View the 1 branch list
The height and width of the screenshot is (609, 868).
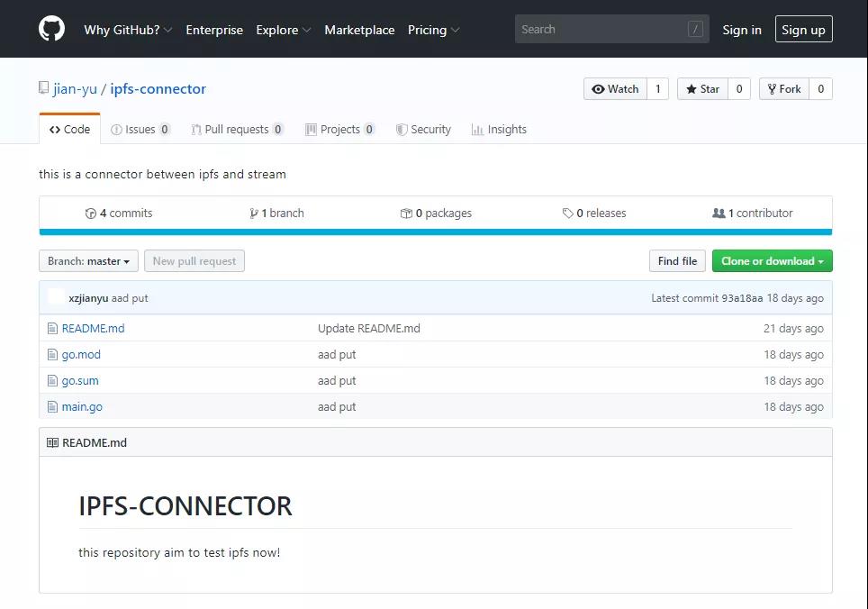(276, 214)
